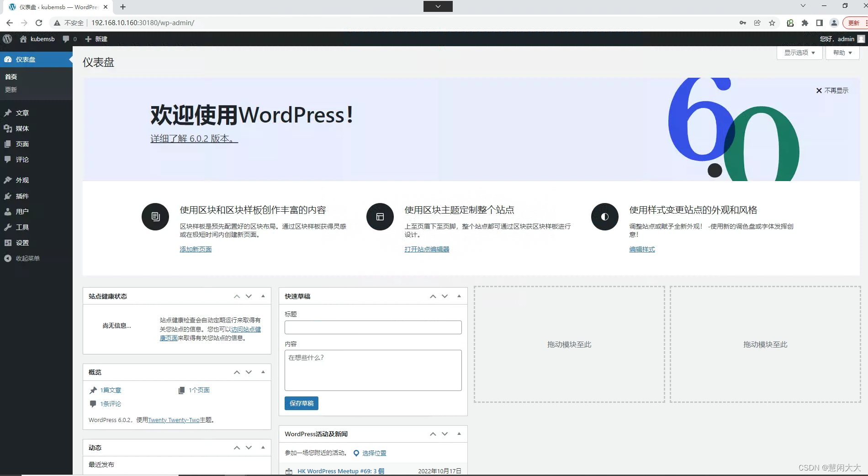Move 动态 widget up
Image resolution: width=868 pixels, height=476 pixels.
[237, 448]
